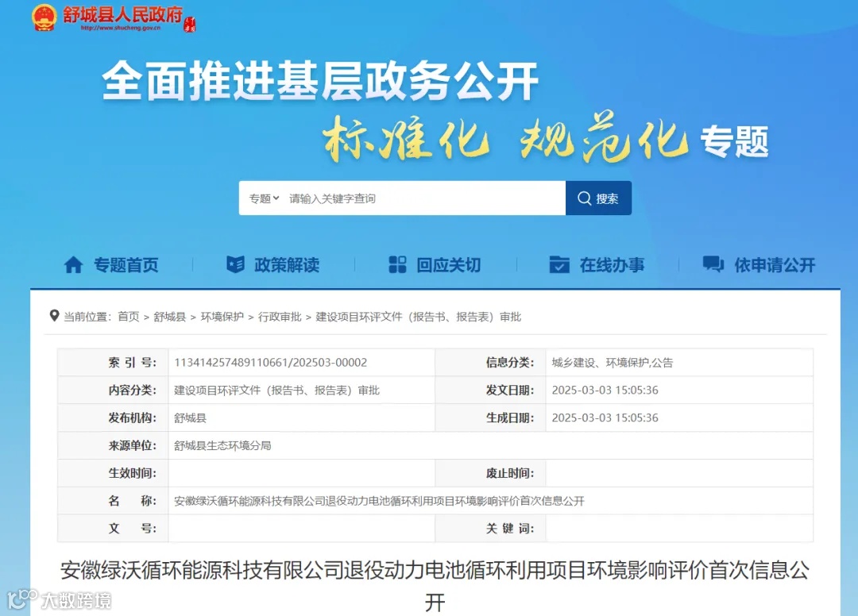Click the 信息分类 label cell

[490, 363]
